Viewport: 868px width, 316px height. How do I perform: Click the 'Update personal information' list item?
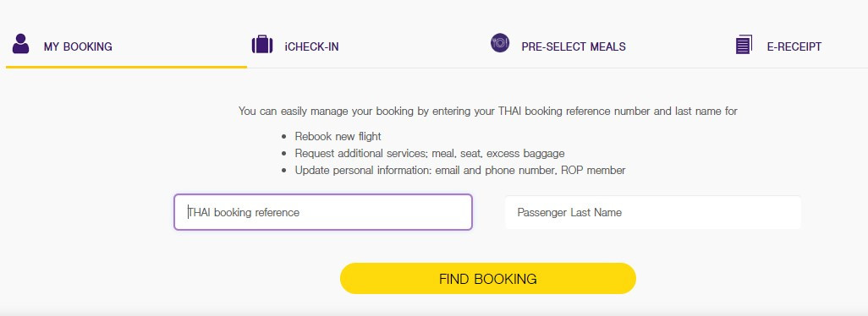(460, 170)
